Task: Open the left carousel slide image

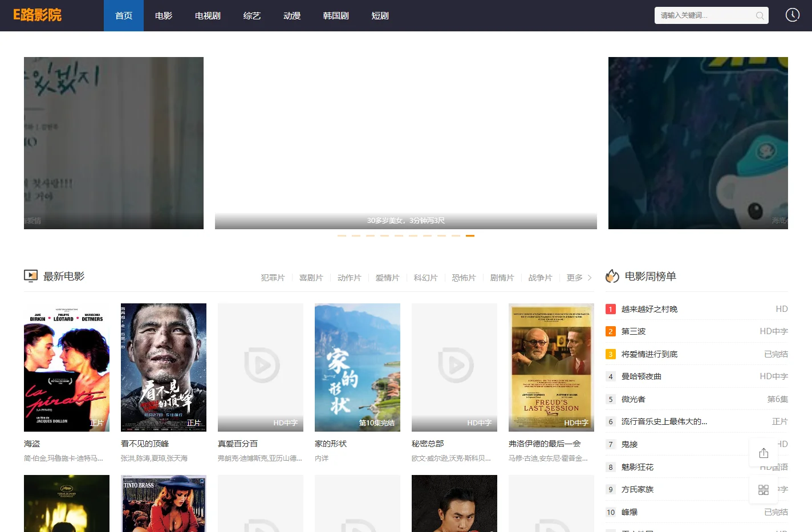Action: pos(113,143)
